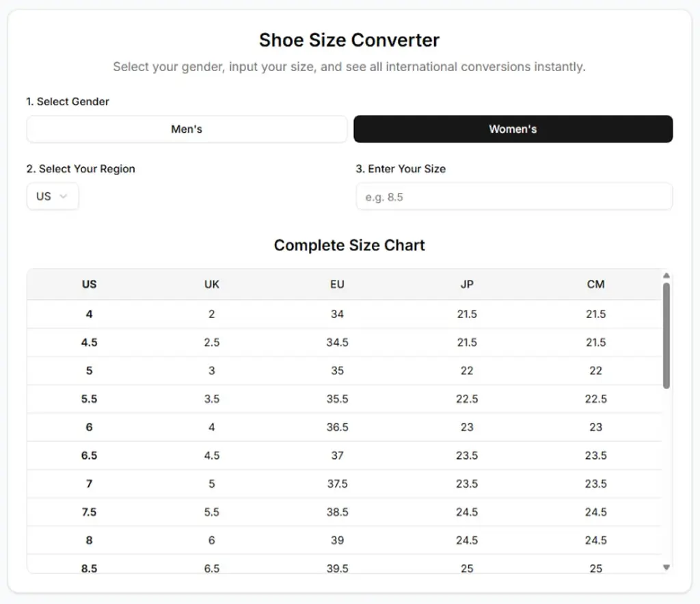Screen dimensions: 700x604
Task: Click the UK column header
Action: click(212, 285)
